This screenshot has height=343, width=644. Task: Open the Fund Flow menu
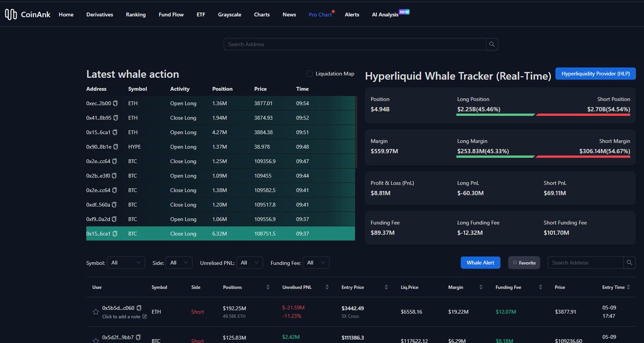coord(171,14)
